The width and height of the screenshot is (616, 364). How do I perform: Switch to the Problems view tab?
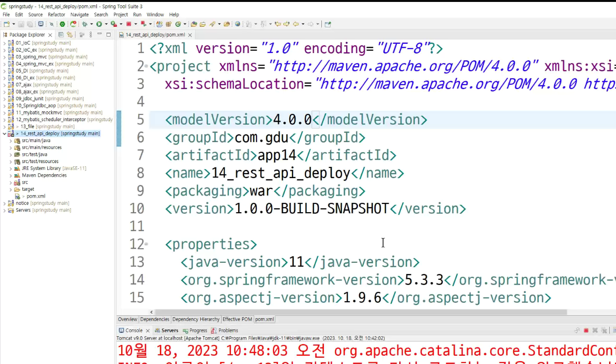pyautogui.click(x=225, y=330)
